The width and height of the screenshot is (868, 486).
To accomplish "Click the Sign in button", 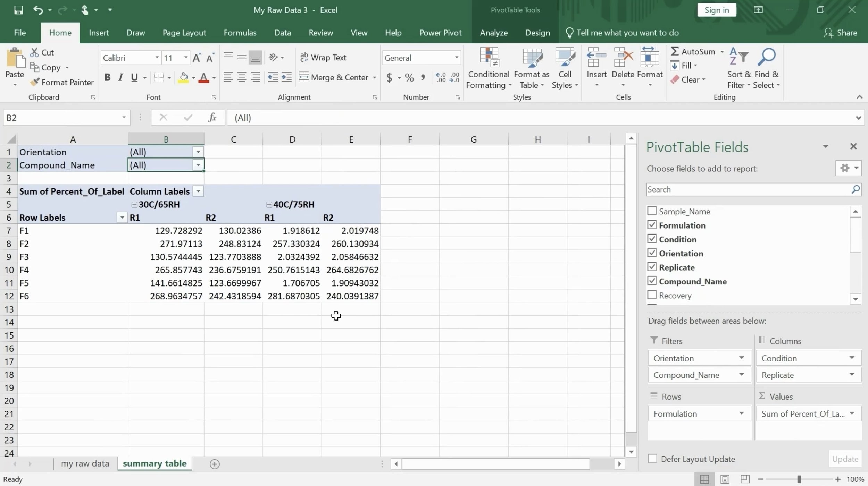I will (x=717, y=10).
